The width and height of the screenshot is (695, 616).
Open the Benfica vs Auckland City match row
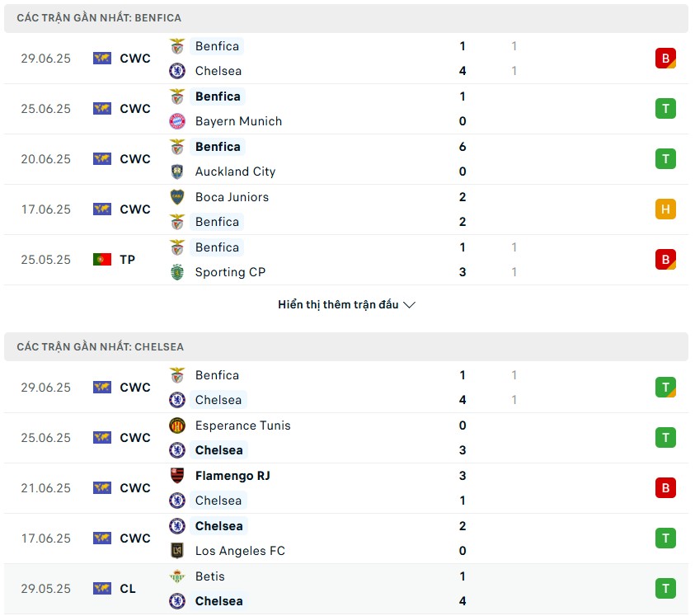346,159
